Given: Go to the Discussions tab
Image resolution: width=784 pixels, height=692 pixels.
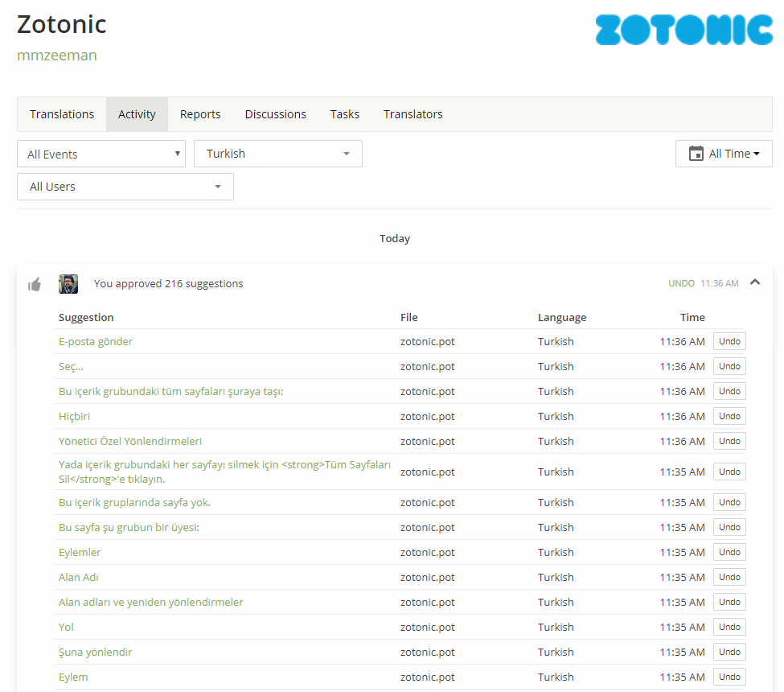Looking at the screenshot, I should [276, 114].
